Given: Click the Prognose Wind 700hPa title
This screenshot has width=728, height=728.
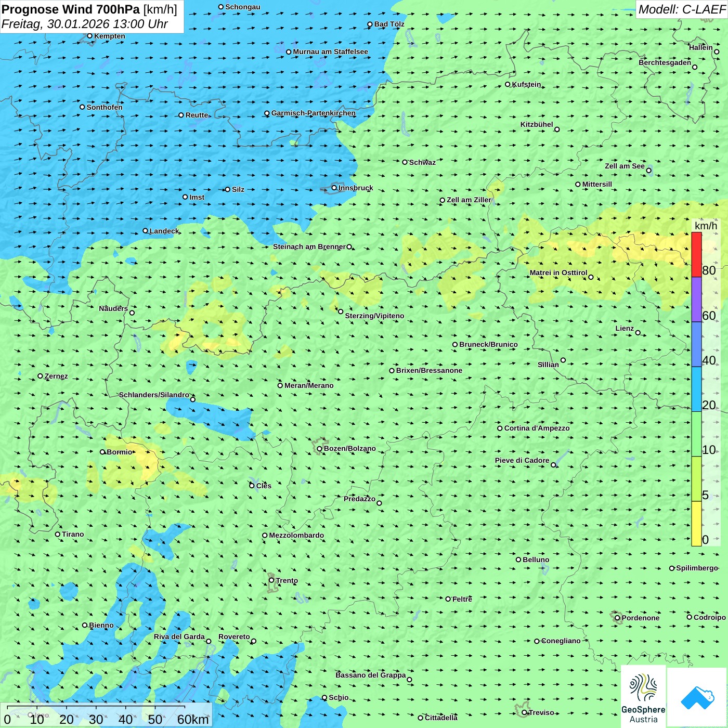Looking at the screenshot, I should pyautogui.click(x=71, y=9).
